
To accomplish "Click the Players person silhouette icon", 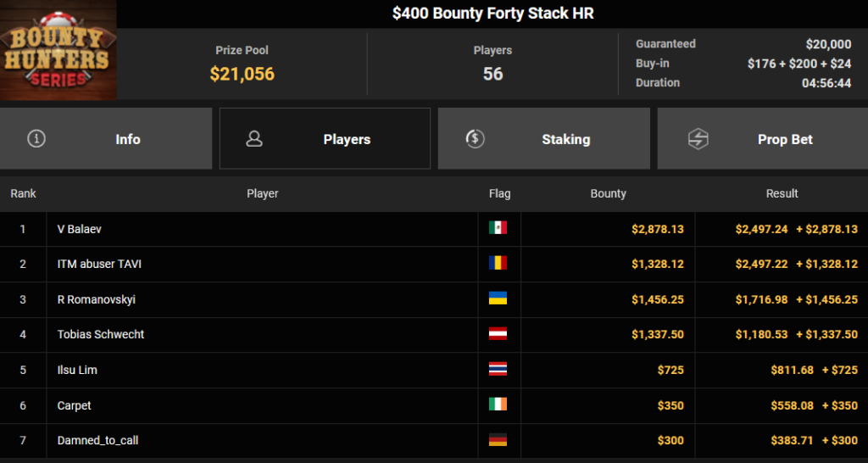I will click(254, 138).
